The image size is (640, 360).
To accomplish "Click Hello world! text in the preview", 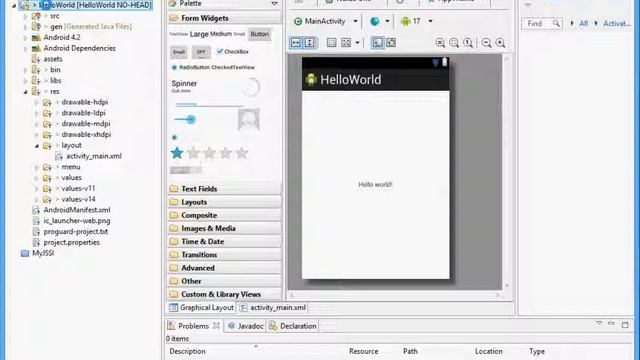I will (x=375, y=184).
